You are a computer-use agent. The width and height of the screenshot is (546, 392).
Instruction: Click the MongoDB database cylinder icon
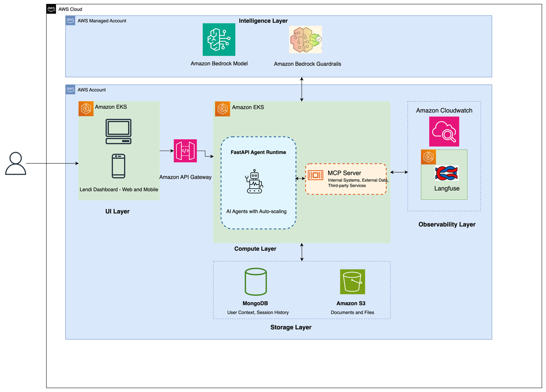(255, 281)
